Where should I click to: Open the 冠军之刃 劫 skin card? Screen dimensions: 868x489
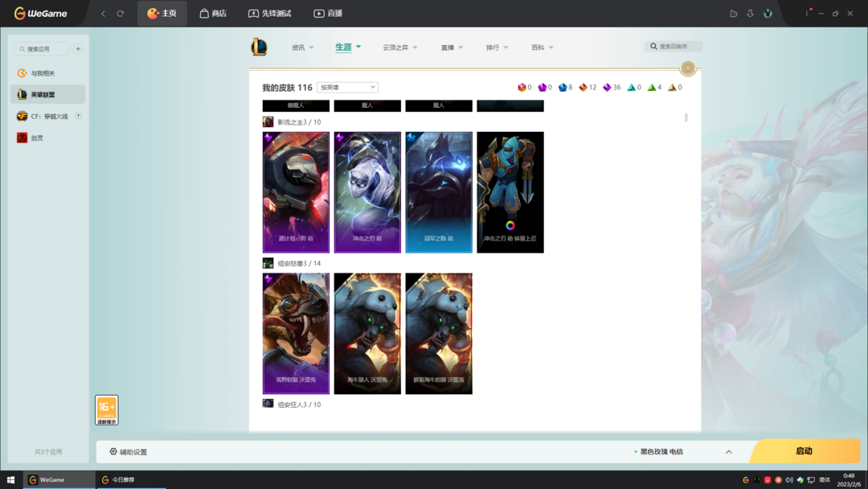coord(439,192)
